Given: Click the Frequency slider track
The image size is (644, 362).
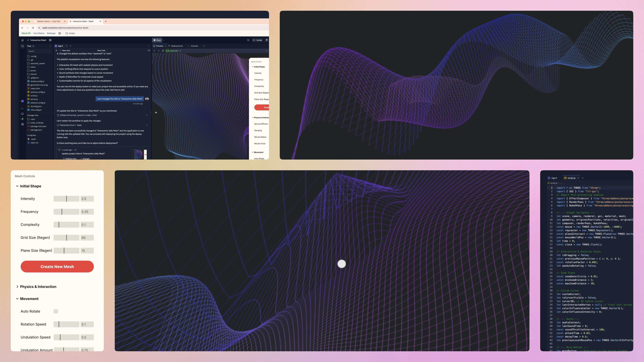Looking at the screenshot, I should pos(66,212).
